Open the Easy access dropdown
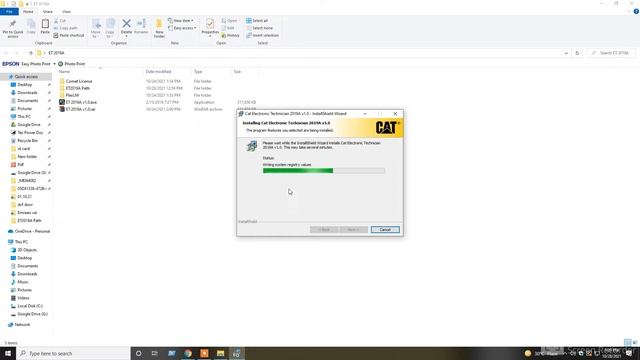This screenshot has height=360, width=640. coord(182,28)
